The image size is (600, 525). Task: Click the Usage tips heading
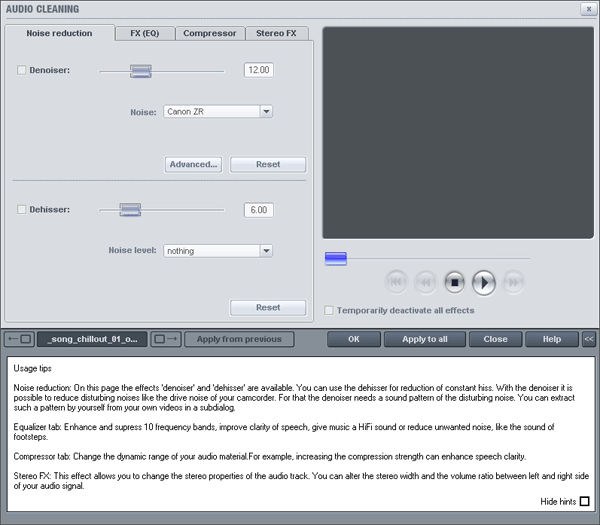tap(33, 368)
